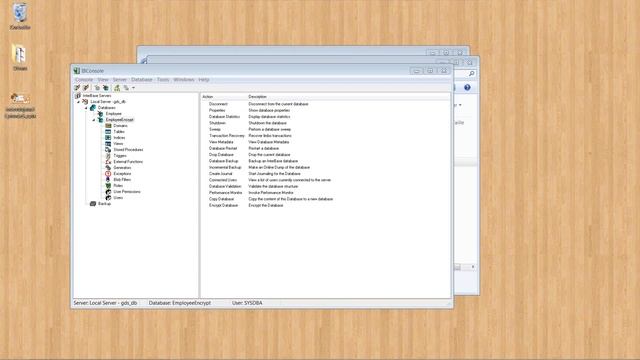Select the Sweep action row
The image size is (640, 360).
coord(326,129)
